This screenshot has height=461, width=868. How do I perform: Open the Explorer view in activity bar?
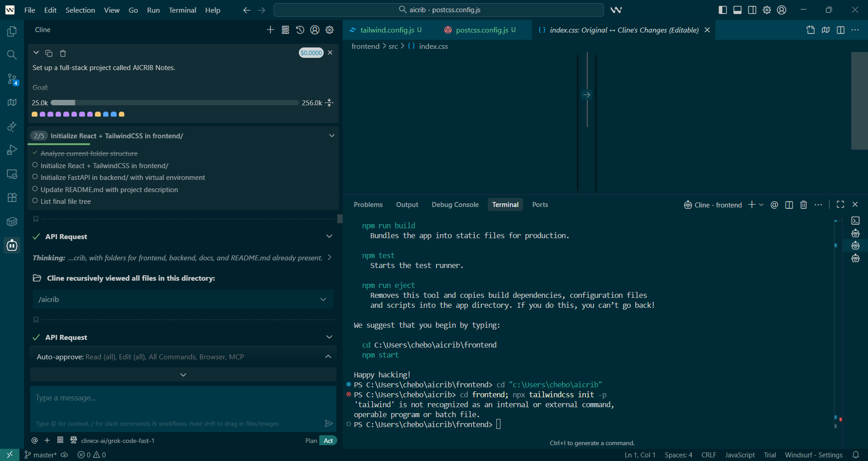(12, 31)
